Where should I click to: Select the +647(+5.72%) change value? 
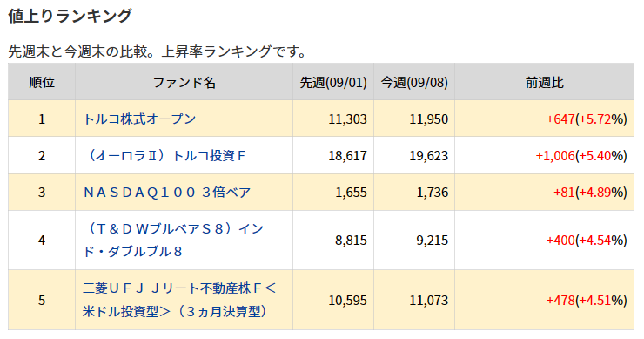(587, 119)
